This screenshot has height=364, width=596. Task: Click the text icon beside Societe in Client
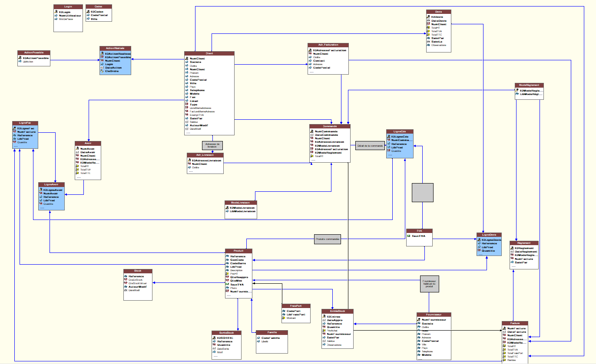[187, 62]
